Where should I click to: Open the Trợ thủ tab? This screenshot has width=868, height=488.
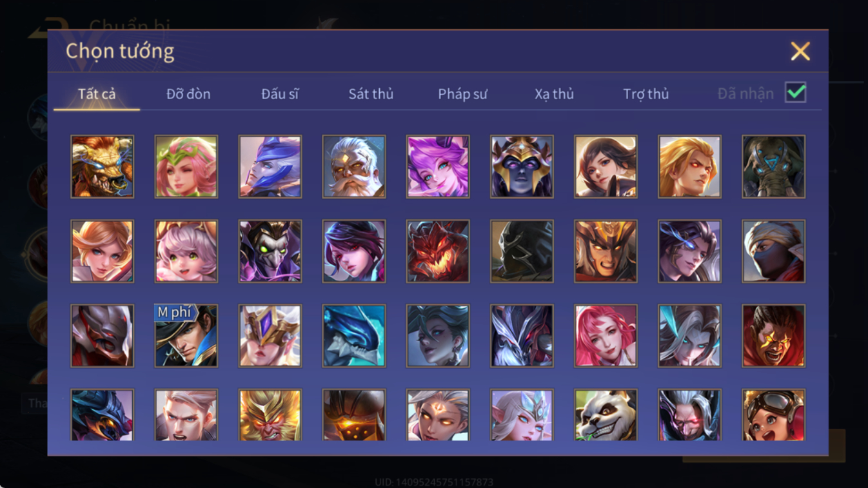[646, 94]
